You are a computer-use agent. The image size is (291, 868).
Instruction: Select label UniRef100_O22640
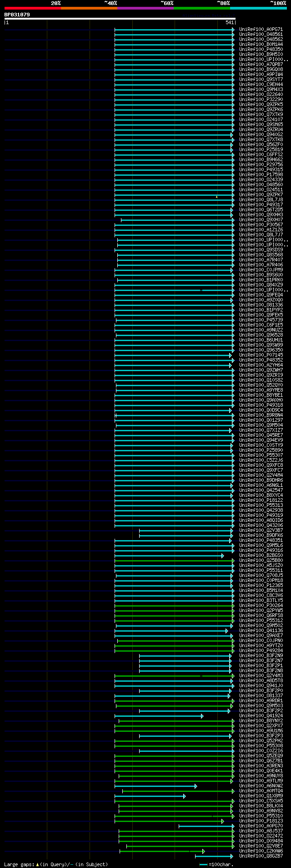[x=261, y=95]
